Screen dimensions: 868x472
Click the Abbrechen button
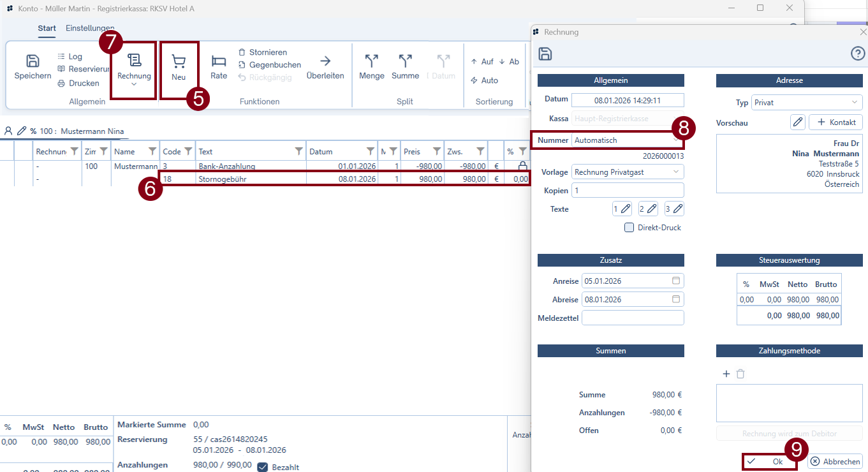click(x=835, y=461)
